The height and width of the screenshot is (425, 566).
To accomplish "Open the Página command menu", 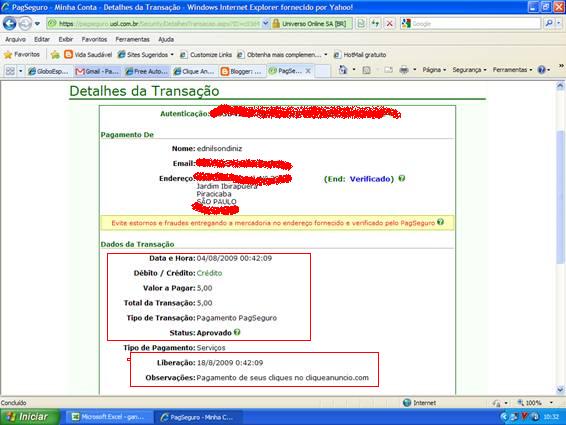I will (434, 70).
